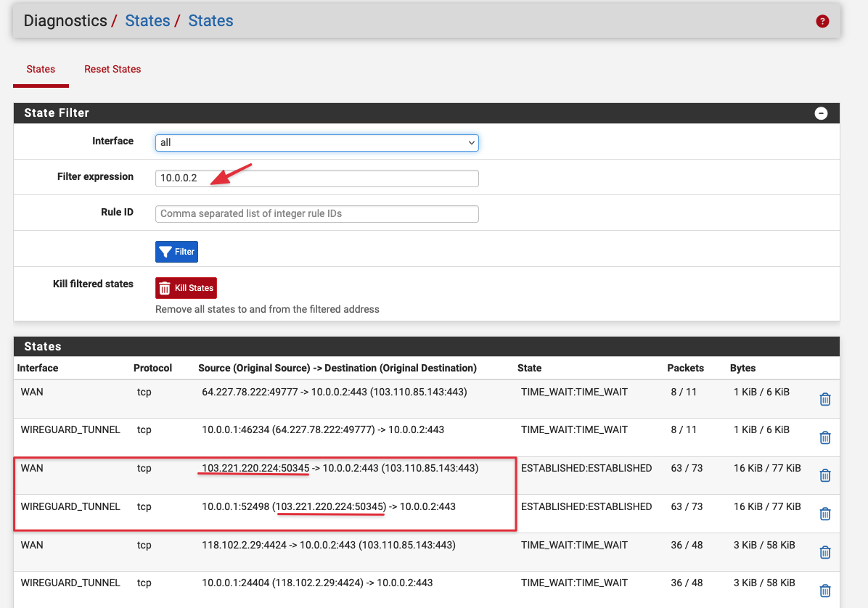Screen dimensions: 868x608
Task: Click the blue Filter button
Action: click(x=176, y=252)
